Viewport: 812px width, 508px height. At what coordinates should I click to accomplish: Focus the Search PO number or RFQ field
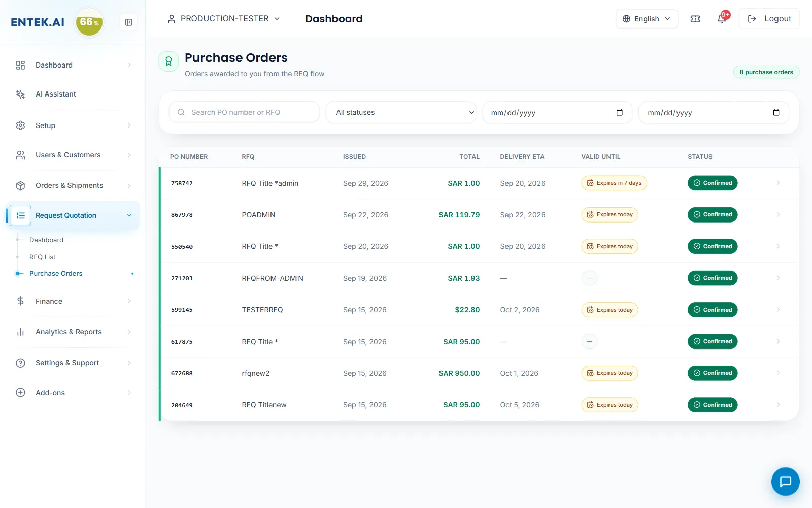[244, 112]
